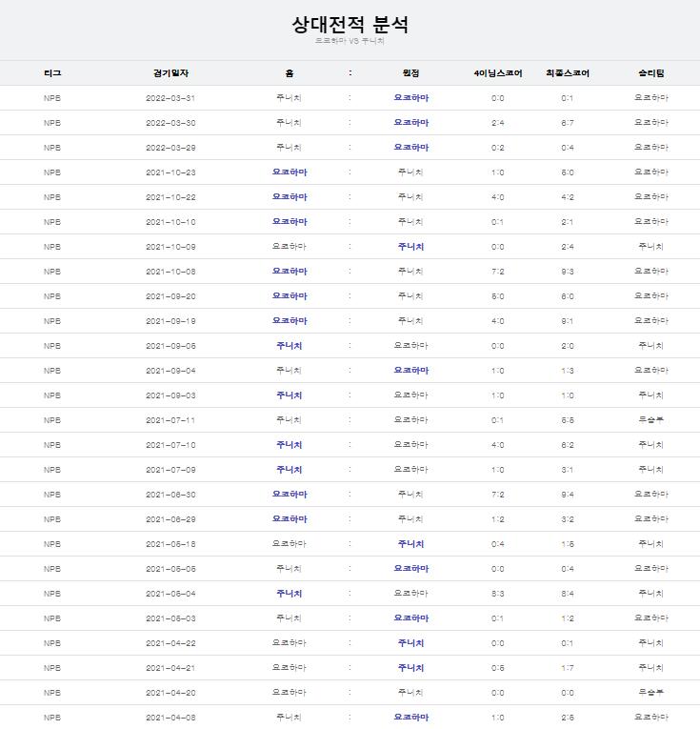This screenshot has height=729, width=700.
Task: Select the date cell 2021-04-22
Action: coord(170,643)
